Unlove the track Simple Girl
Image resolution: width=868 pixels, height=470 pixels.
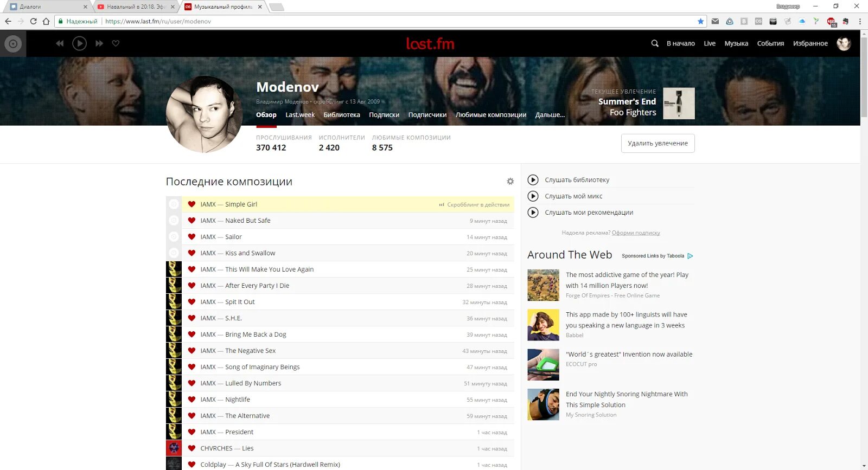(x=192, y=204)
